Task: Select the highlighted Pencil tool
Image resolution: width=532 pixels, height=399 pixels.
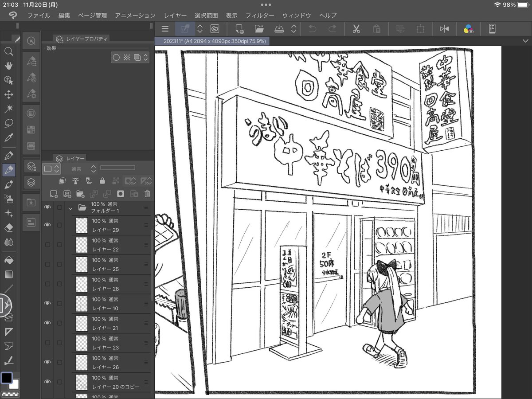Action: tap(8, 170)
